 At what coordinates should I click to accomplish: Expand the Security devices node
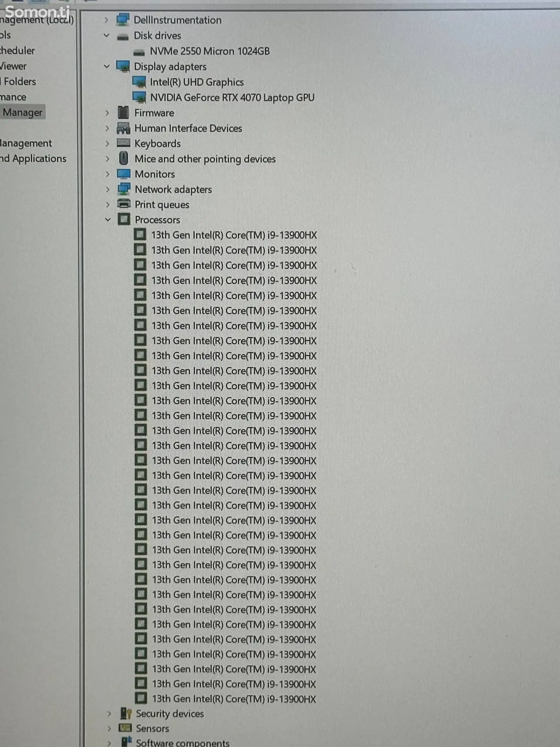tap(109, 713)
